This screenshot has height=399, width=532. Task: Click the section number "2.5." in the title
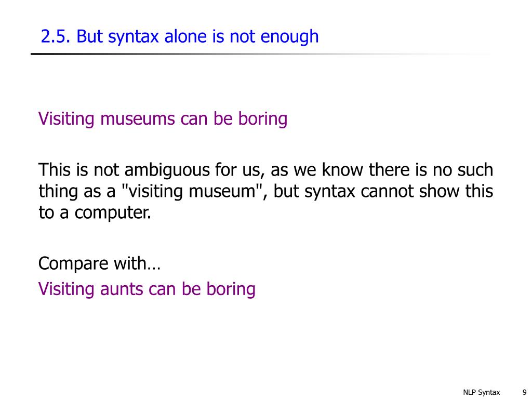(55, 36)
